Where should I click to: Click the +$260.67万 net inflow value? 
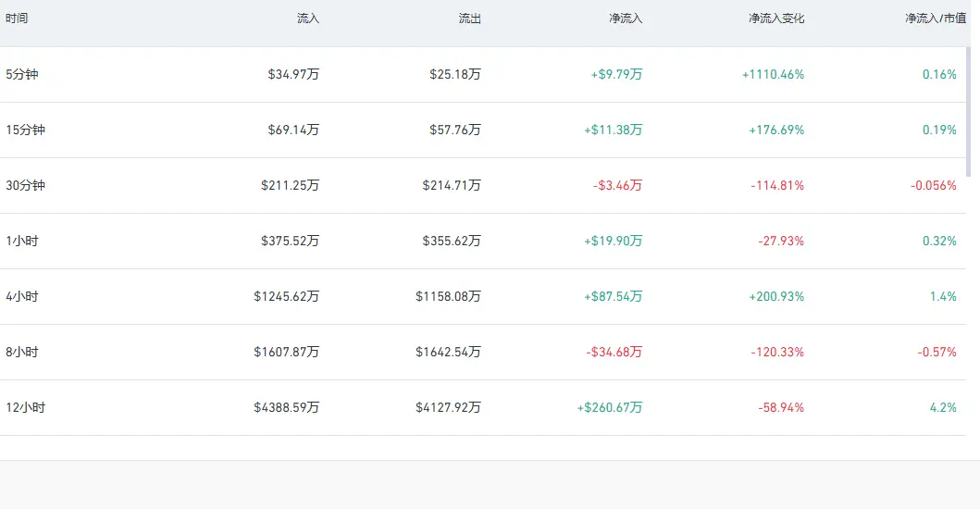pyautogui.click(x=609, y=408)
